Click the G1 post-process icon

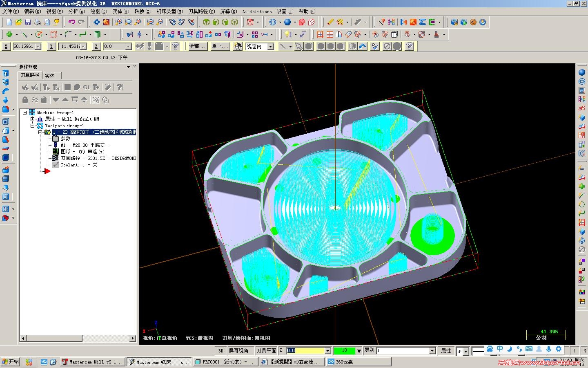pyautogui.click(x=86, y=87)
